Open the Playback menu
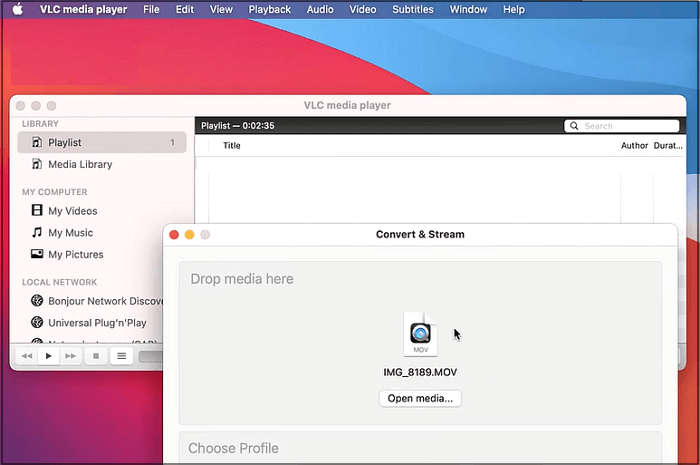700x465 pixels. (x=269, y=9)
